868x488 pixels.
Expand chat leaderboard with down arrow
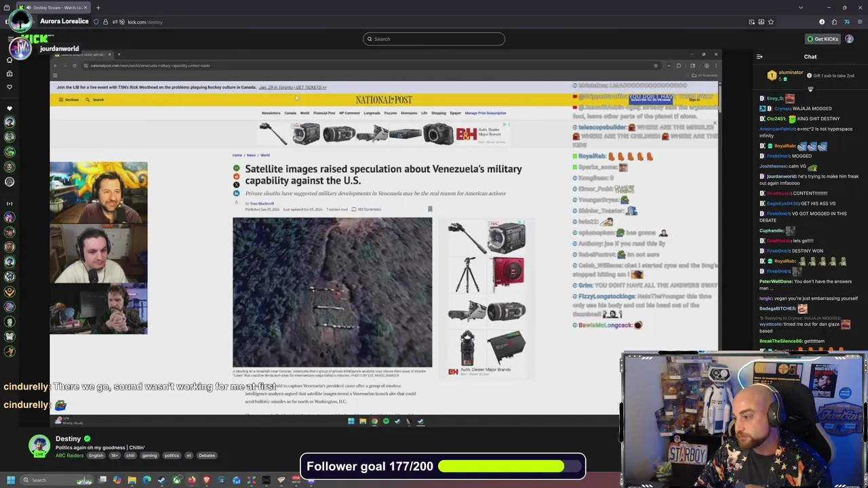pos(810,89)
